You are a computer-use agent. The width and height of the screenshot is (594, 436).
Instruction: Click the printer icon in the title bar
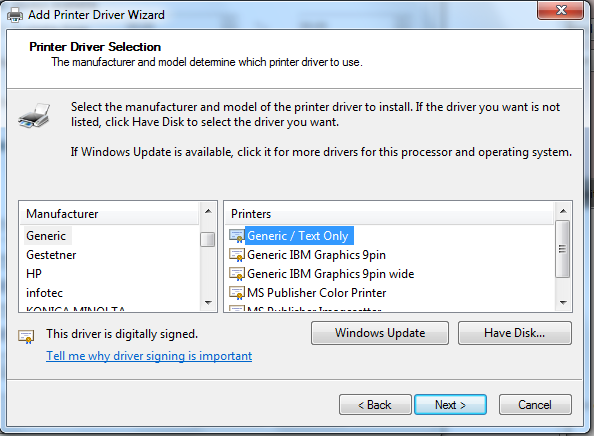[15, 15]
